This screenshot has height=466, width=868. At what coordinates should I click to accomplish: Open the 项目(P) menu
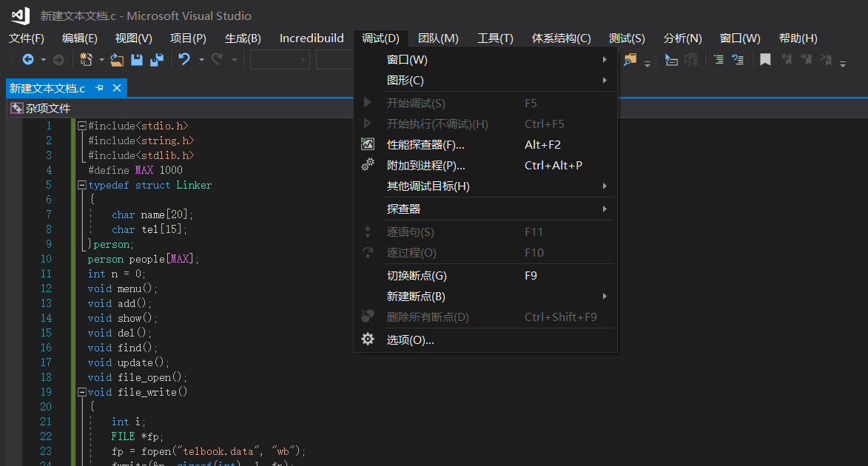point(188,38)
